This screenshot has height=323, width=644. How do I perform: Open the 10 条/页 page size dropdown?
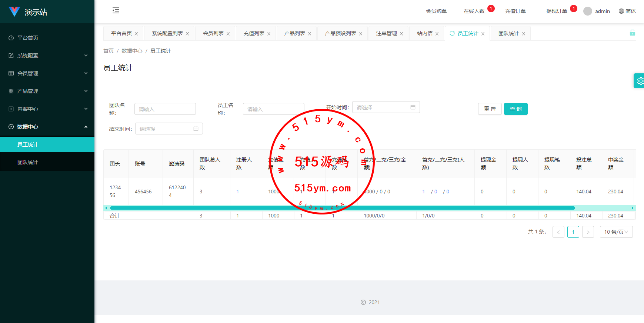tap(616, 232)
